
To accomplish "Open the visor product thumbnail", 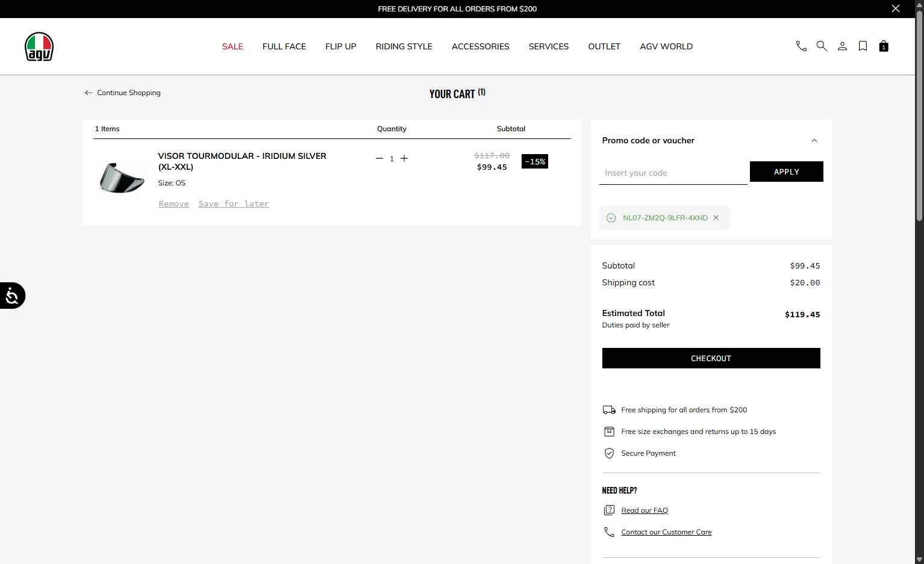I will pos(122,178).
